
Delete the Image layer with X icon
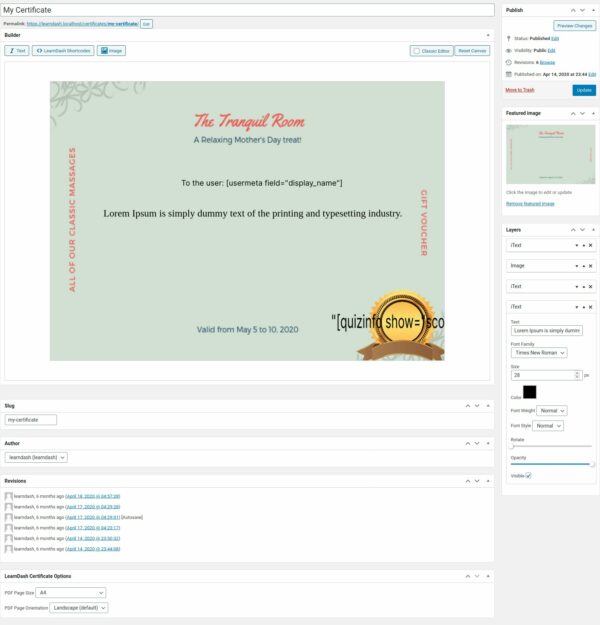tap(590, 266)
